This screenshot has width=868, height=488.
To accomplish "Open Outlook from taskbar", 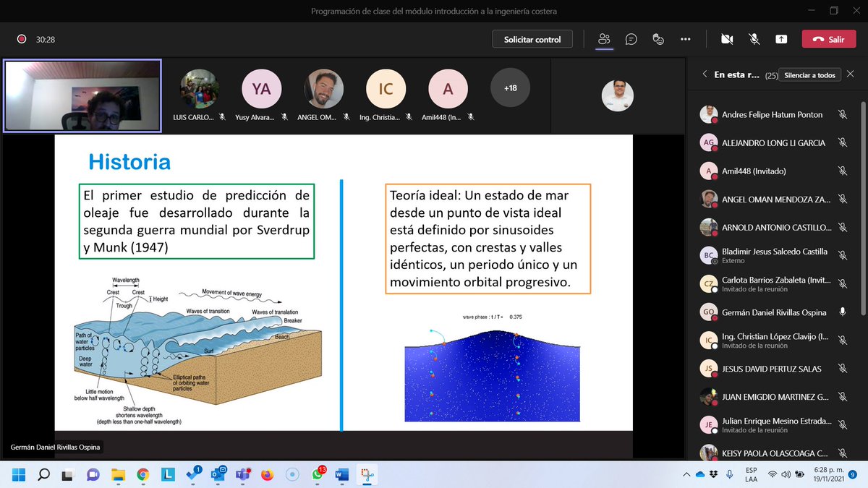I will coord(218,474).
